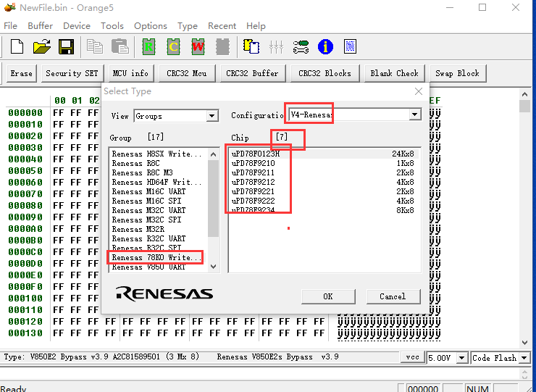Viewport: 536px width, 392px height.
Task: Select Renesas HD64F Writ... group
Action: point(159,182)
